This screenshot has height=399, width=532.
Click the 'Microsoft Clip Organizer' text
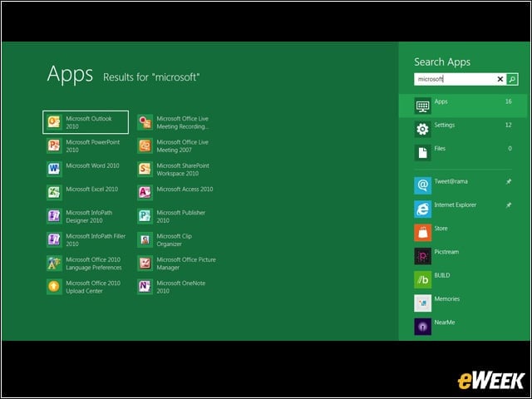tap(174, 240)
